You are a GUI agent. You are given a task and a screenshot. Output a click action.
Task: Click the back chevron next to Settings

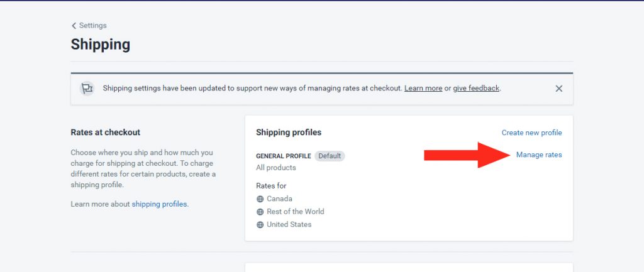(x=74, y=26)
